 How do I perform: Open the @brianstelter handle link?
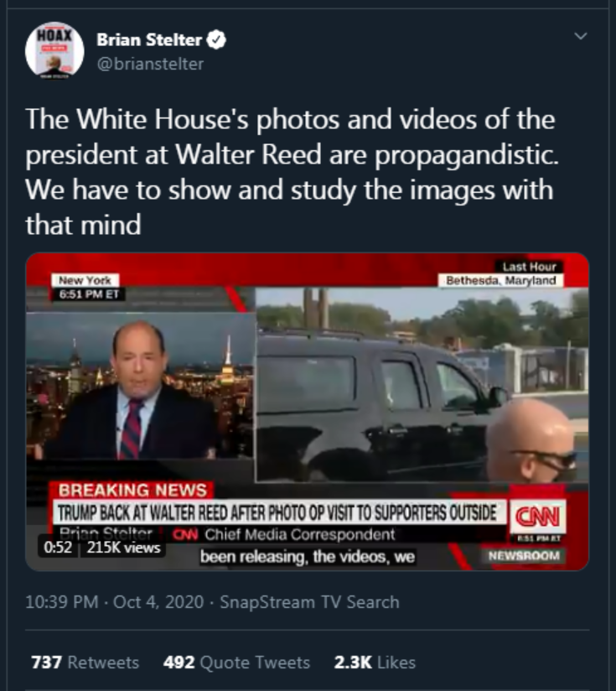pos(150,64)
